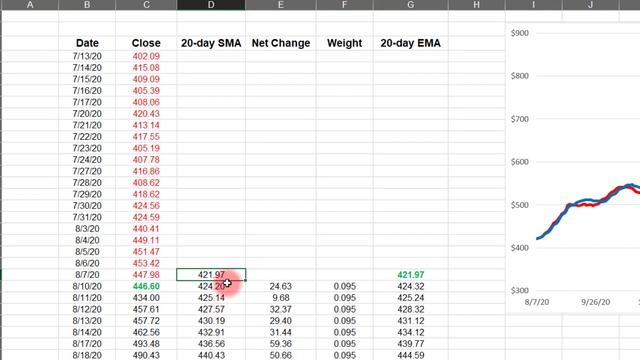
Task: Select net change value 9.68
Action: 281,298
